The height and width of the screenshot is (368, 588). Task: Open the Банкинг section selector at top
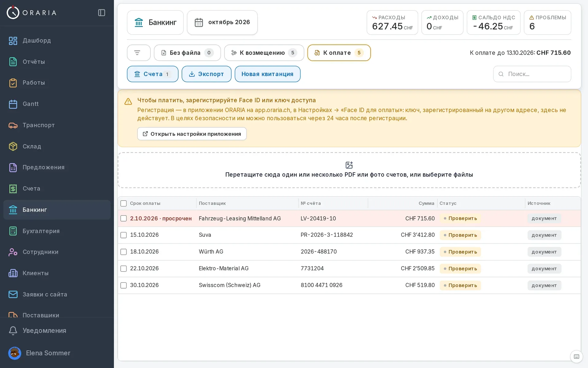pos(155,22)
